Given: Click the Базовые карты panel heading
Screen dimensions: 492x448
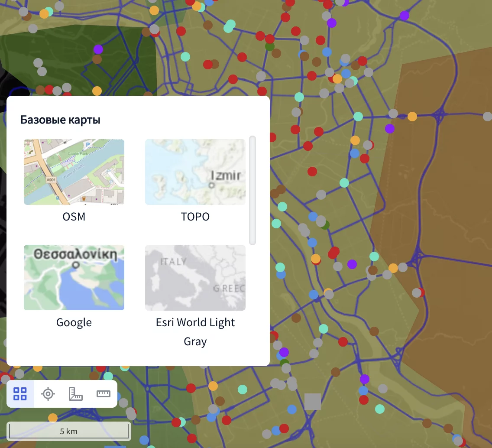Looking at the screenshot, I should 61,120.
